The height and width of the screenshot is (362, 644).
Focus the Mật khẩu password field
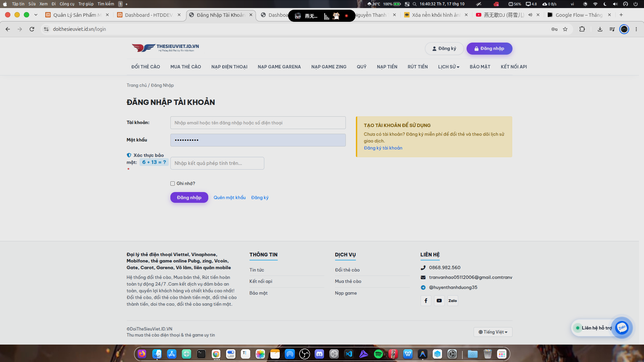point(258,140)
